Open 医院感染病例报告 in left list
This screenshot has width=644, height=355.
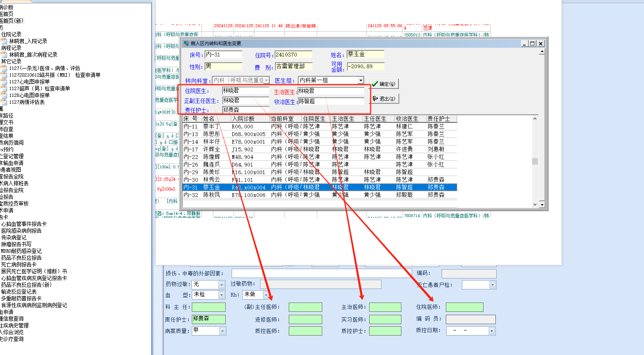21,231
